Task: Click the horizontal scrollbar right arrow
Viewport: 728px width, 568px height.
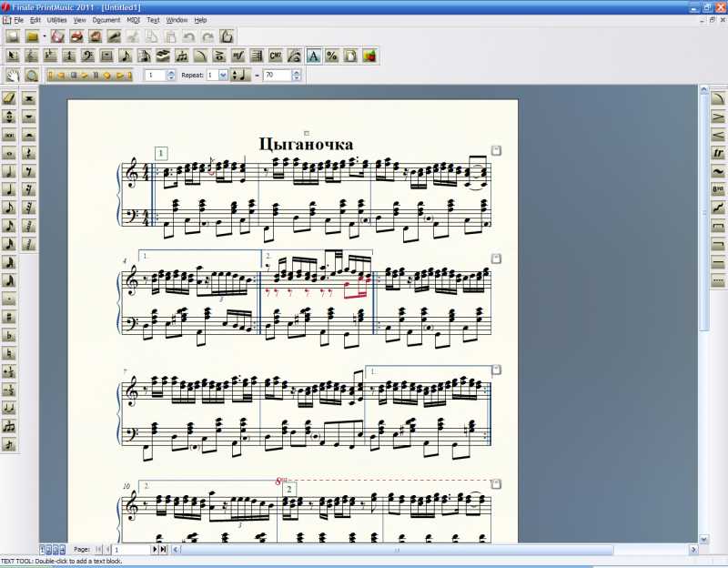Action: tap(693, 550)
